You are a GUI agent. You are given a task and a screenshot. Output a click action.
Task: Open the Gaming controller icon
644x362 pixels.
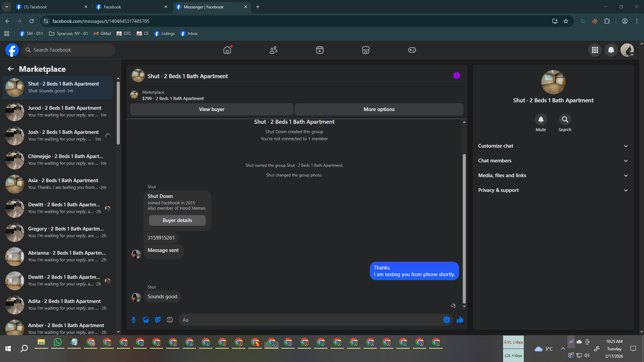coord(412,50)
